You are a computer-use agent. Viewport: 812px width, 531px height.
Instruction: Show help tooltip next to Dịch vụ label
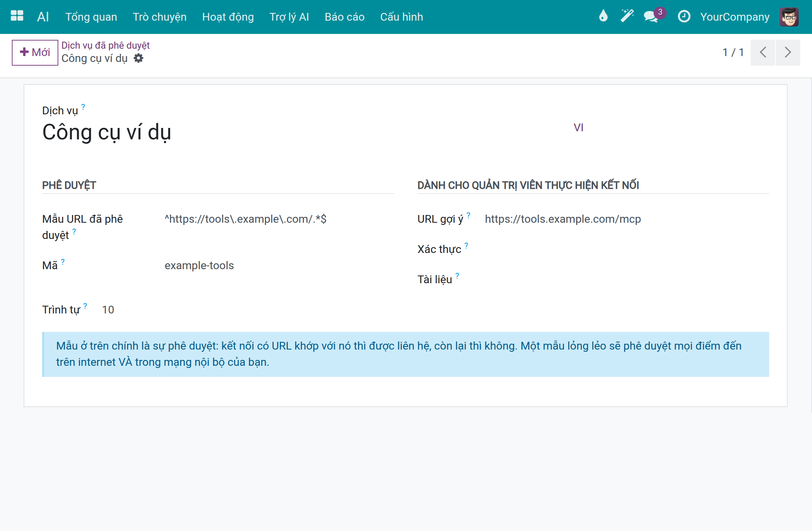pyautogui.click(x=83, y=107)
